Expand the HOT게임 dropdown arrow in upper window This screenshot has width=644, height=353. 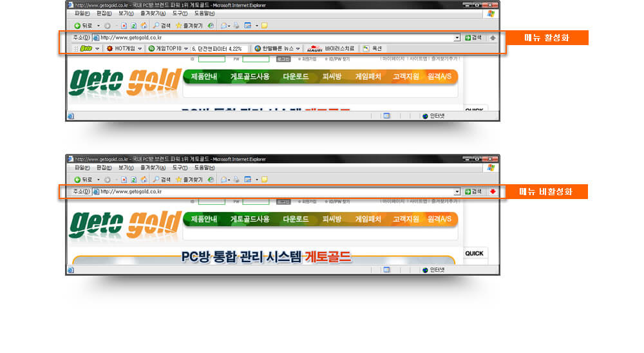[140, 48]
